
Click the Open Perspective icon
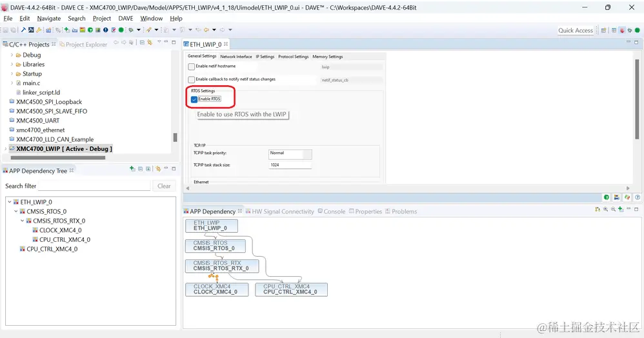pos(603,30)
